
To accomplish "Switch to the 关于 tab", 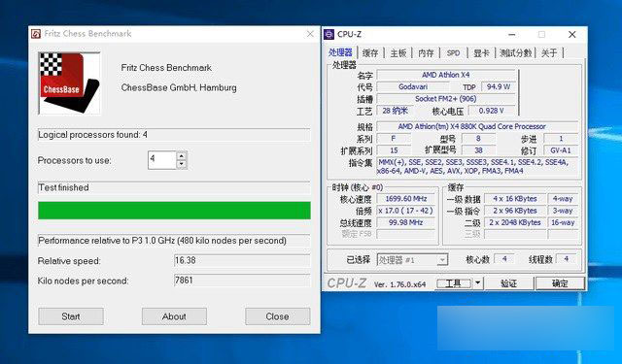I will click(549, 53).
